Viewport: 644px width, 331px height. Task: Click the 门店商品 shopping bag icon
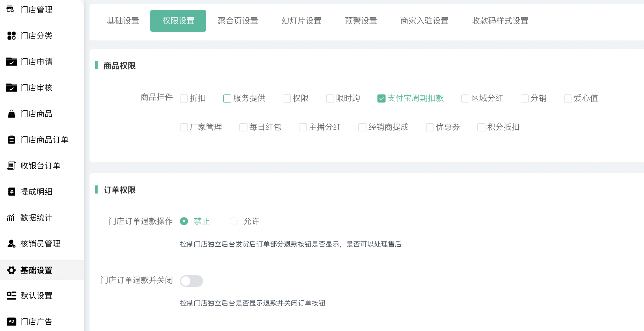click(x=11, y=114)
